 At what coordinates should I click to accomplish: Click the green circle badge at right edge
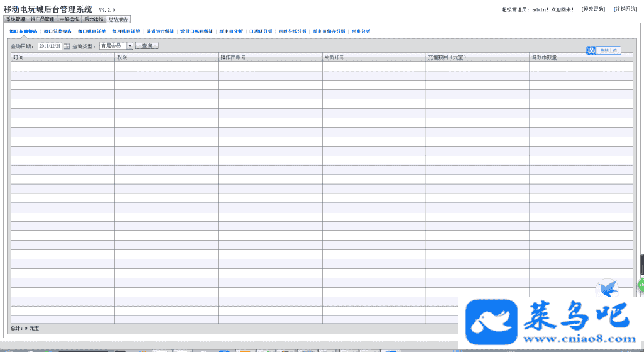(x=641, y=285)
